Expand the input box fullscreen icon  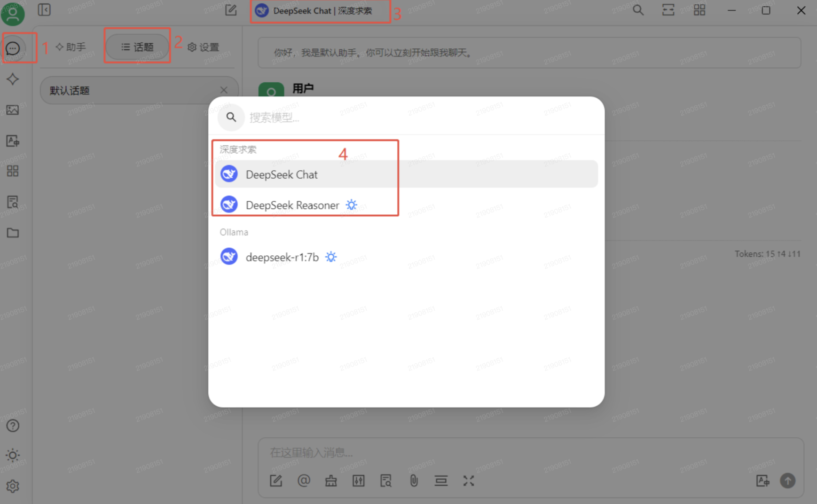469,480
